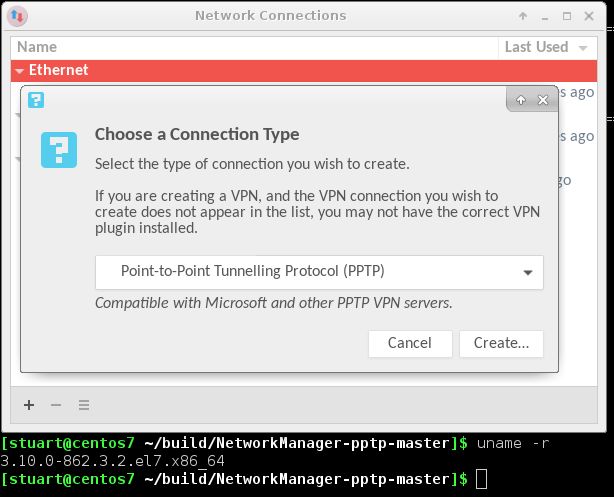
Task: Click the terminal prompt cursor
Action: point(481,479)
